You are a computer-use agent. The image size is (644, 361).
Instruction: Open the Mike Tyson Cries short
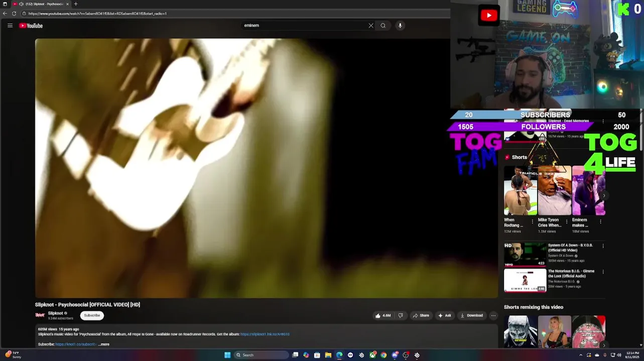click(x=554, y=191)
